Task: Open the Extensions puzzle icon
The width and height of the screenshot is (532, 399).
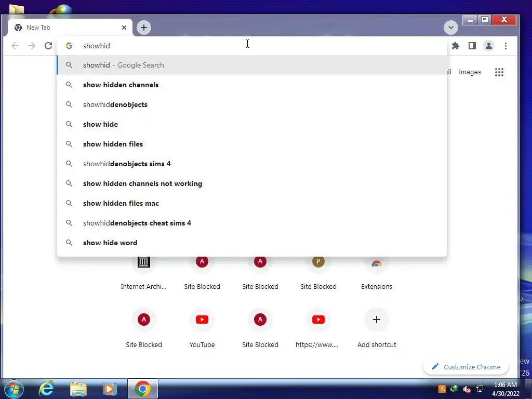Action: coord(455,46)
